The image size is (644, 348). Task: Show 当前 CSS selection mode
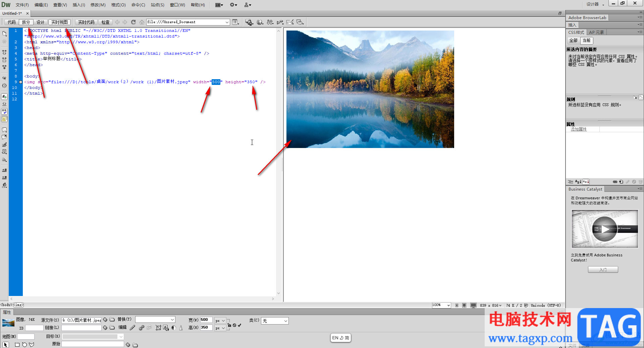pos(586,41)
